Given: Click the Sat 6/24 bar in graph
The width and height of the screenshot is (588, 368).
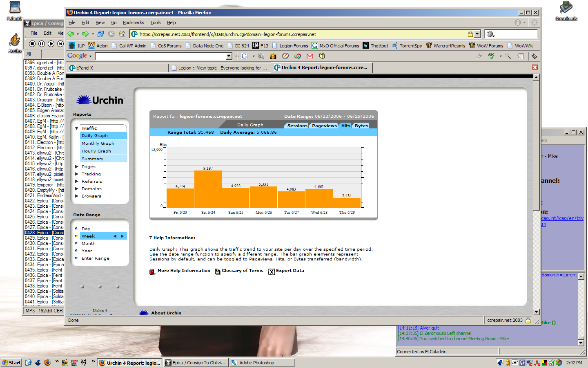Looking at the screenshot, I should [x=208, y=189].
